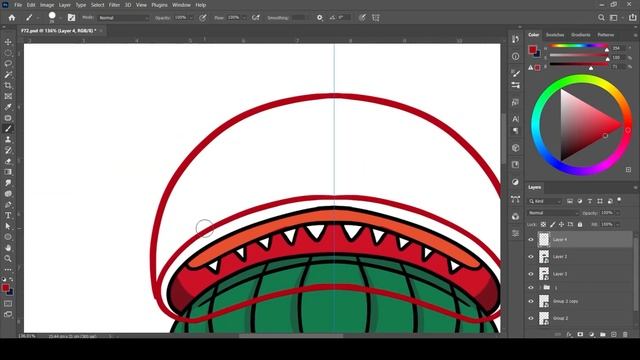Open options bar Opacity dropdown arrow
This screenshot has width=640, height=360.
click(191, 18)
